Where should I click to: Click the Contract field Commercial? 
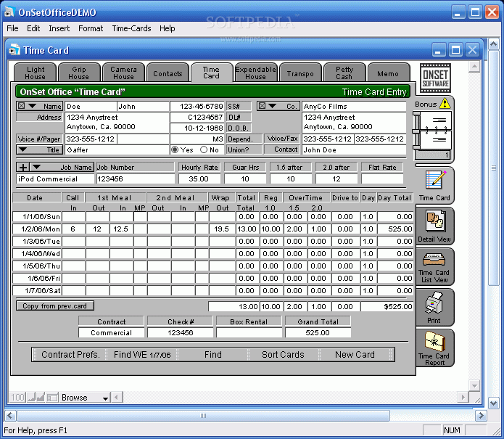click(111, 332)
